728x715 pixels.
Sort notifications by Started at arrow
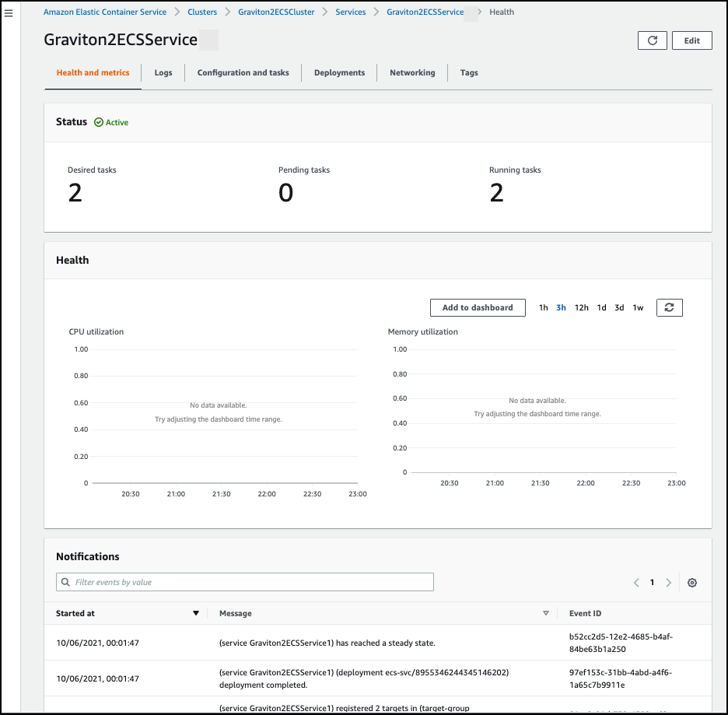[196, 613]
